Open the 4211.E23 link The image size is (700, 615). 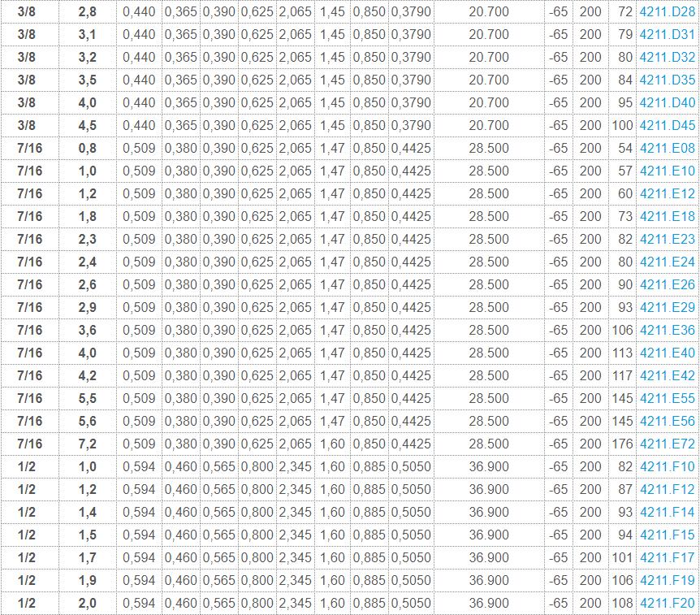(667, 240)
